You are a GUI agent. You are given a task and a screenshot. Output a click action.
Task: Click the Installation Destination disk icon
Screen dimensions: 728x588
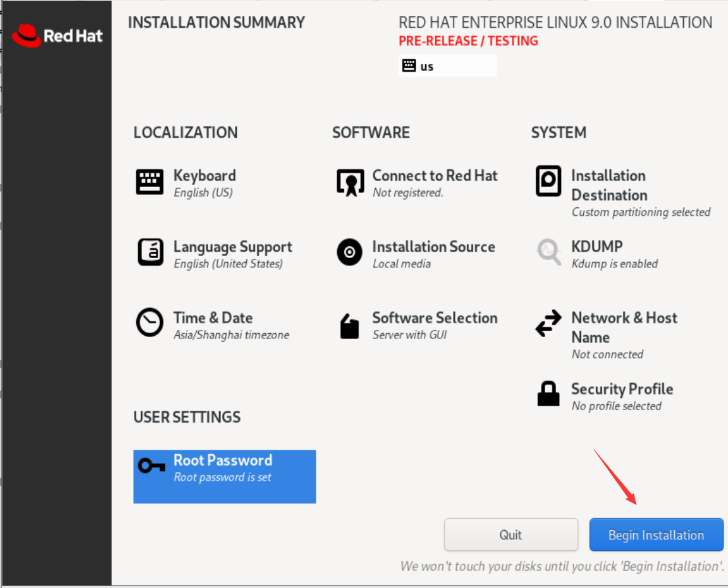[548, 182]
